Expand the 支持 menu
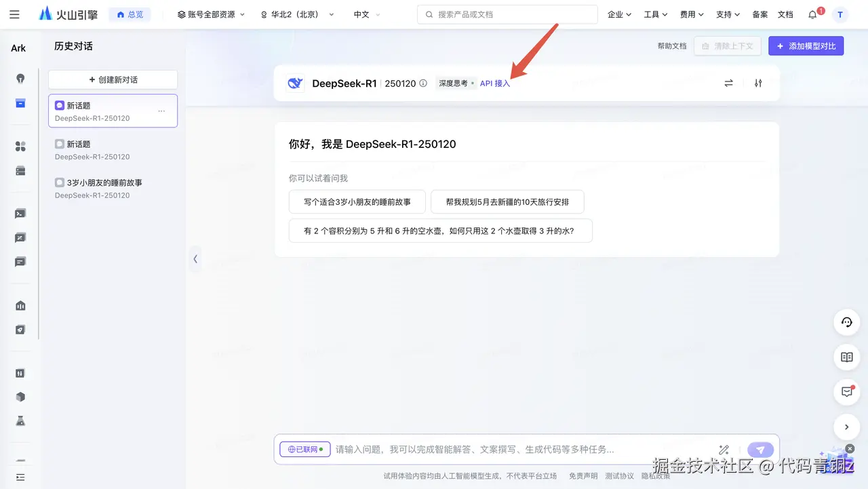This screenshot has width=868, height=489. (x=728, y=14)
